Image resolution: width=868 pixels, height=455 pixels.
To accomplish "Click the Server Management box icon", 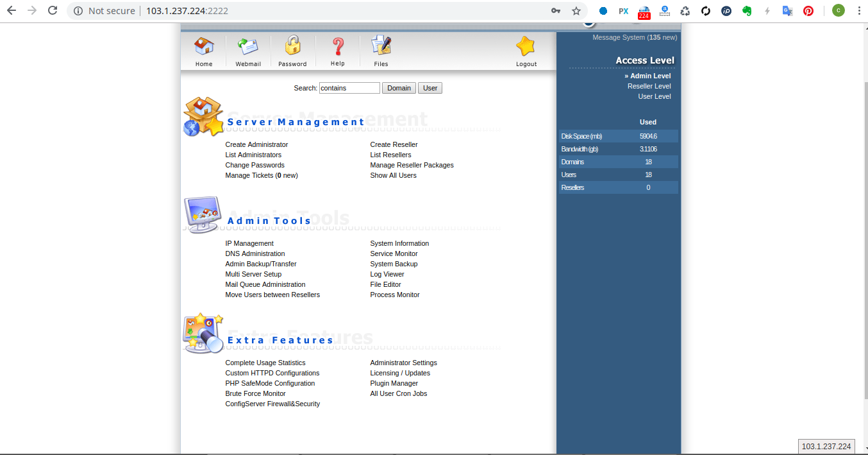I will point(203,116).
